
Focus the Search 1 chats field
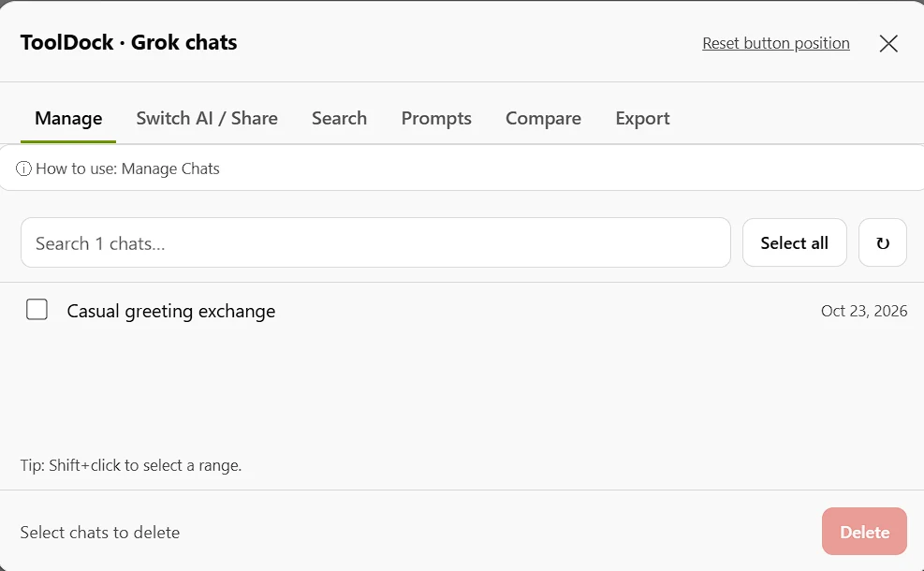pyautogui.click(x=375, y=242)
